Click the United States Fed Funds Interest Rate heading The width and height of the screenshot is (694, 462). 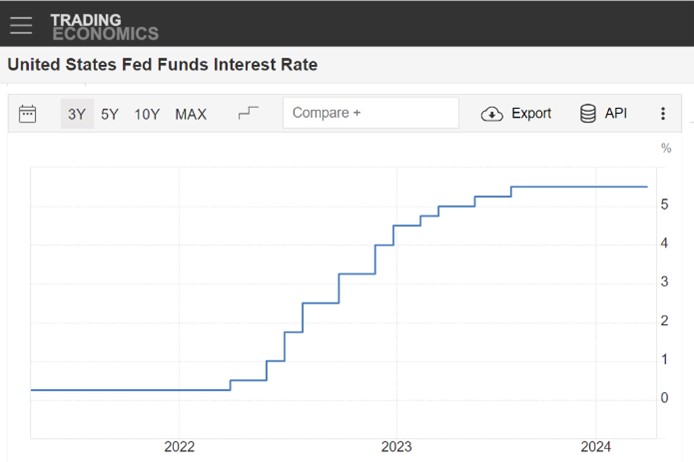[162, 65]
